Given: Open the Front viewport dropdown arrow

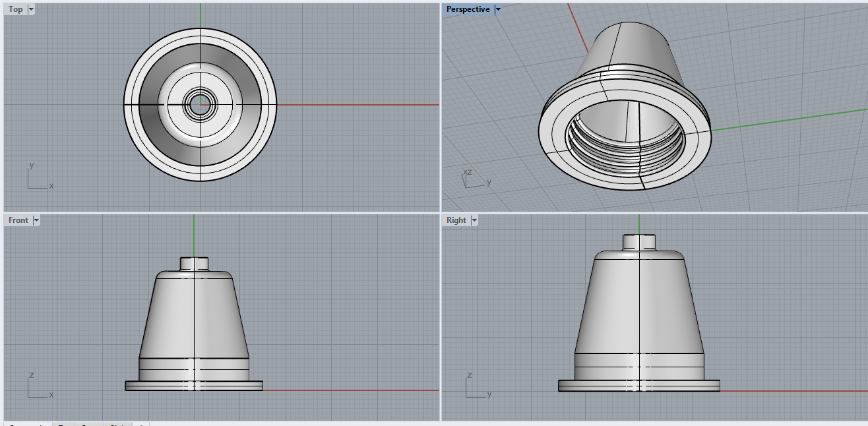Looking at the screenshot, I should tap(36, 220).
